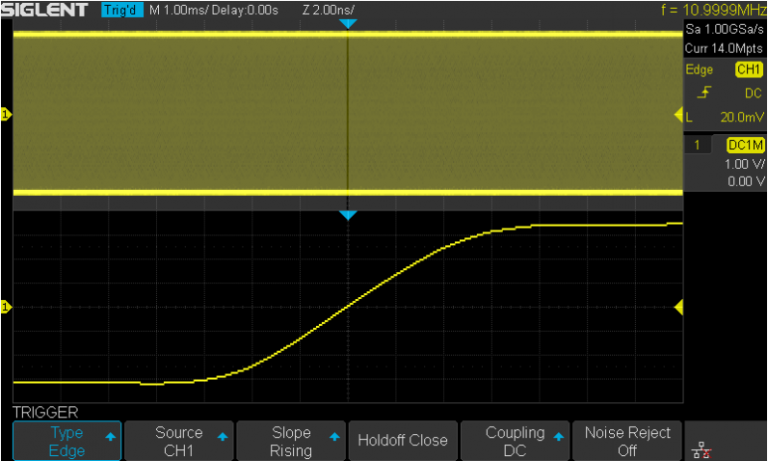The image size is (768, 461).
Task: Click the blue trigger position marker above main waveform
Action: [x=347, y=23]
